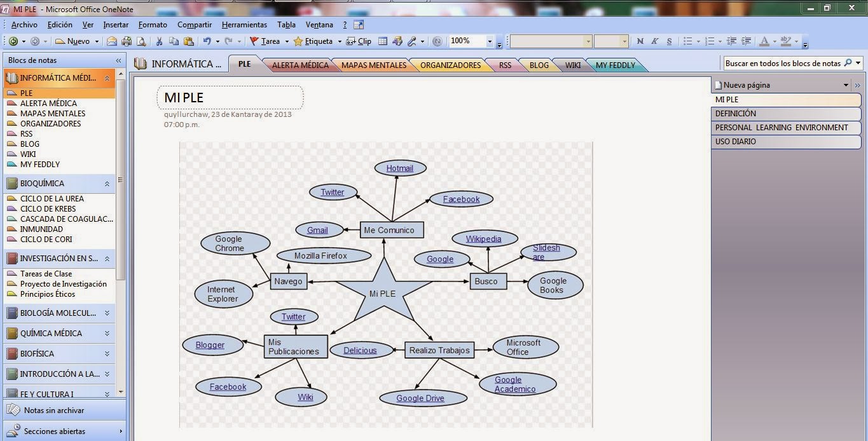Open the Herramientas menu

pos(244,25)
